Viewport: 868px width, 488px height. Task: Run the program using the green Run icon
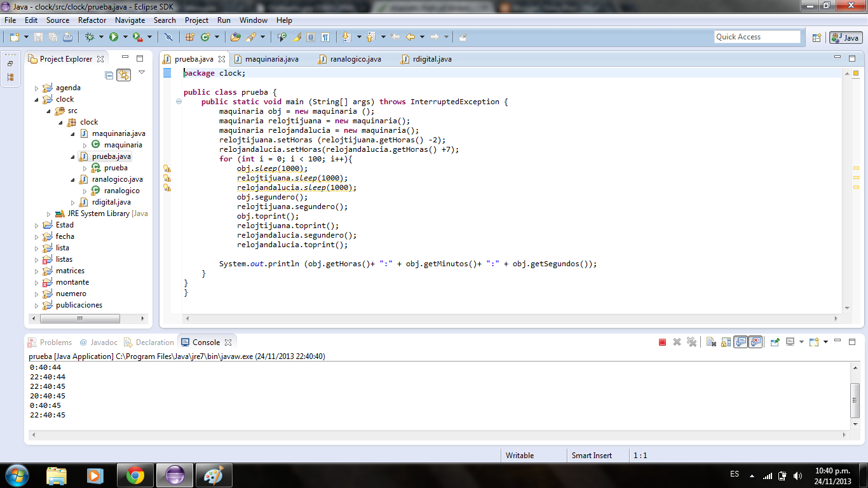tap(113, 36)
